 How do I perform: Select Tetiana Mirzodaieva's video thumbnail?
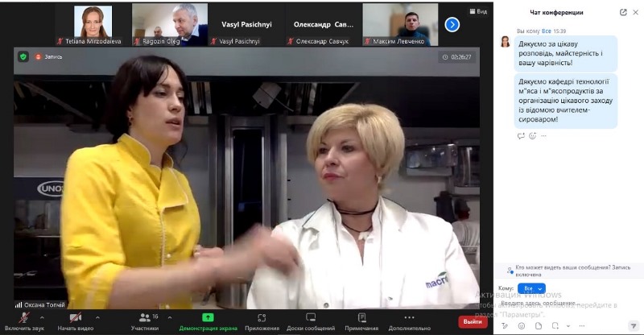click(93, 24)
